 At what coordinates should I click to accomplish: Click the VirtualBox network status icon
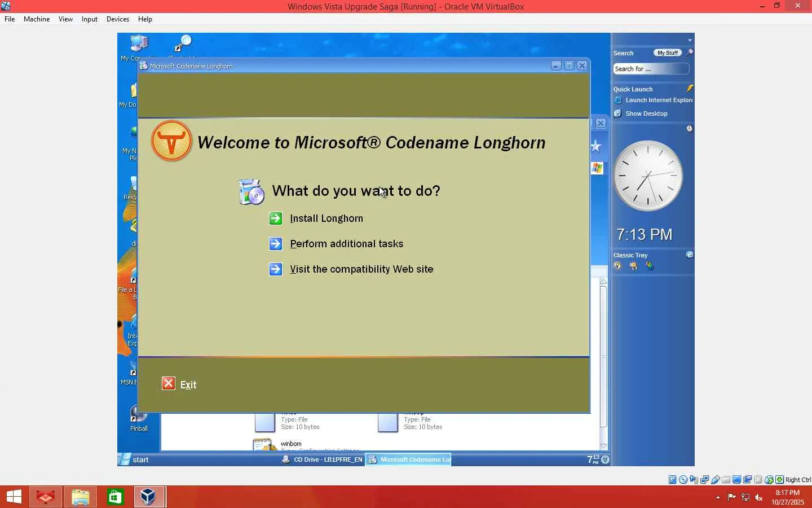[705, 480]
